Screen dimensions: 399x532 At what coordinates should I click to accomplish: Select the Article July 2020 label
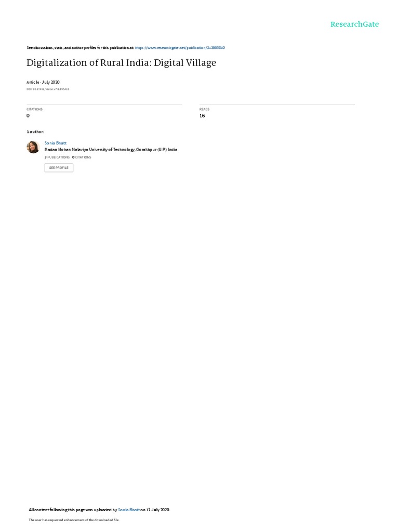click(x=43, y=82)
